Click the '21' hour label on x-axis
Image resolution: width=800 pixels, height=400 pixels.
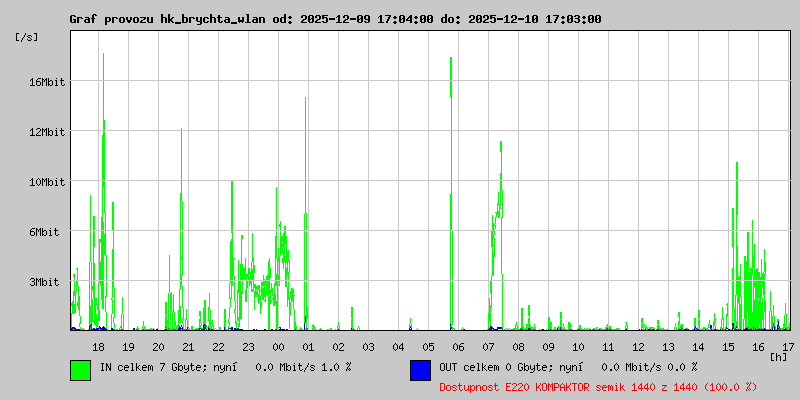click(x=188, y=347)
